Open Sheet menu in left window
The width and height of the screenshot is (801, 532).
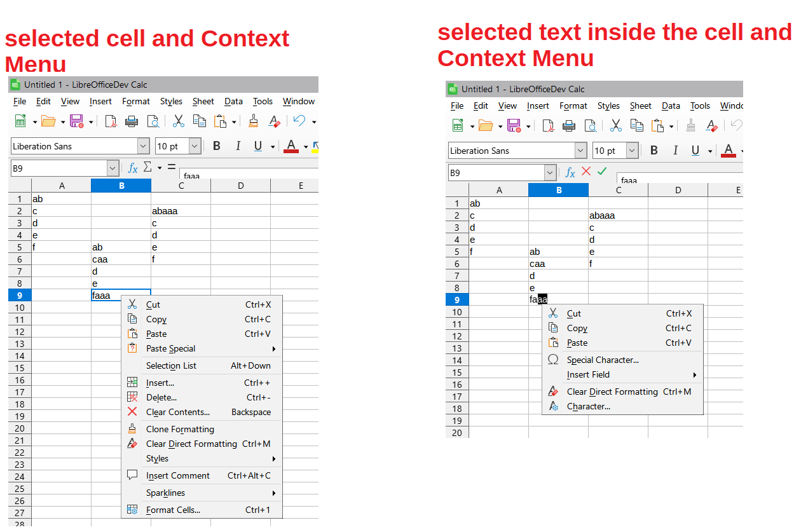203,101
